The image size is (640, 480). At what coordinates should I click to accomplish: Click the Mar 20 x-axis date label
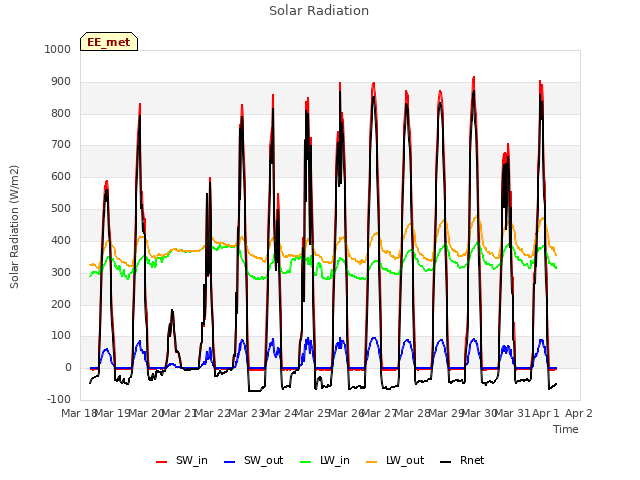146,413
